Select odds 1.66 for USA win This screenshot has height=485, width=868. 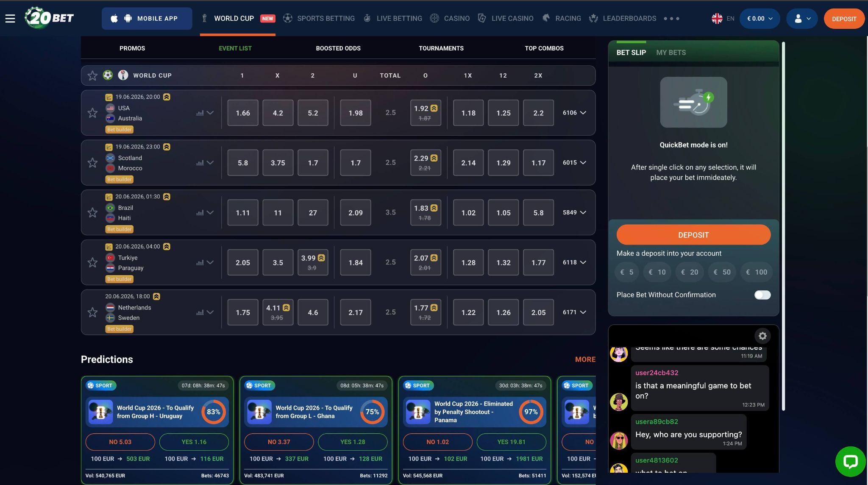pos(243,113)
